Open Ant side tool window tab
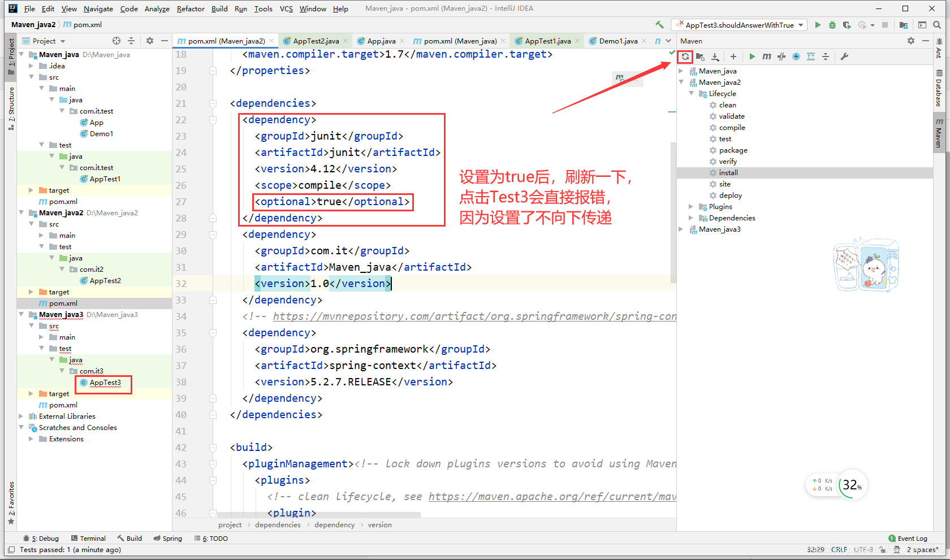Image resolution: width=950 pixels, height=560 pixels. [939, 49]
